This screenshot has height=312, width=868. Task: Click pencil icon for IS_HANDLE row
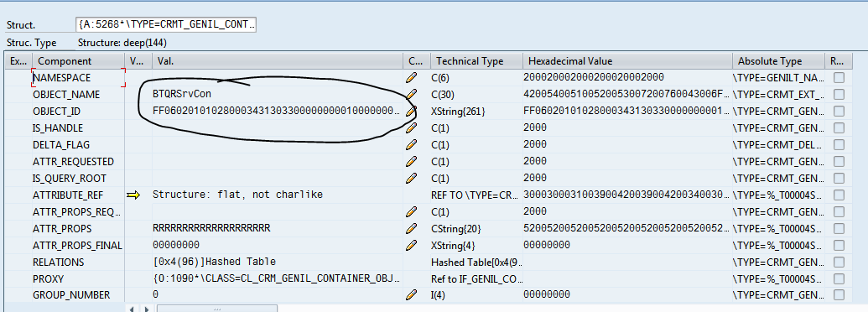(x=411, y=127)
